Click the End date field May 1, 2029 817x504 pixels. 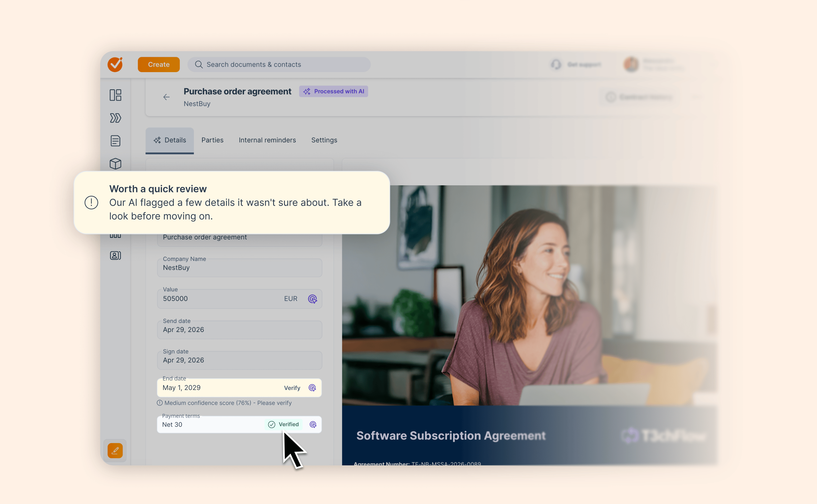[239, 388]
